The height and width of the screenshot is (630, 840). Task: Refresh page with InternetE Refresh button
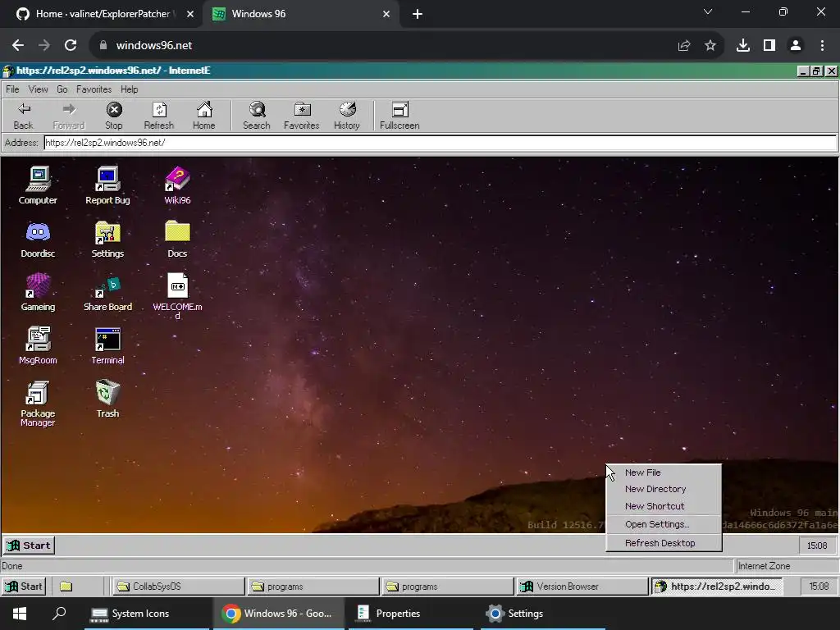(x=159, y=116)
